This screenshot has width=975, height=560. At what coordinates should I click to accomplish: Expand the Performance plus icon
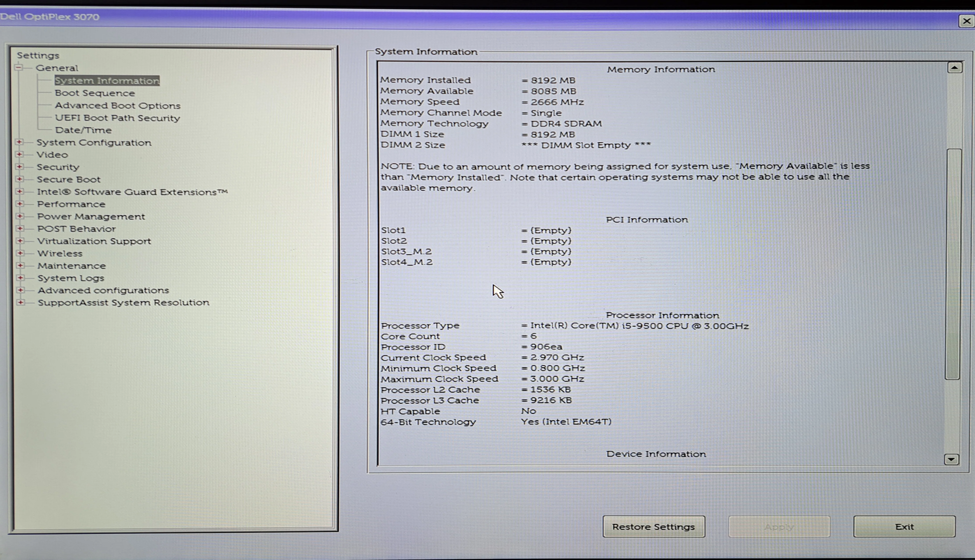(20, 204)
